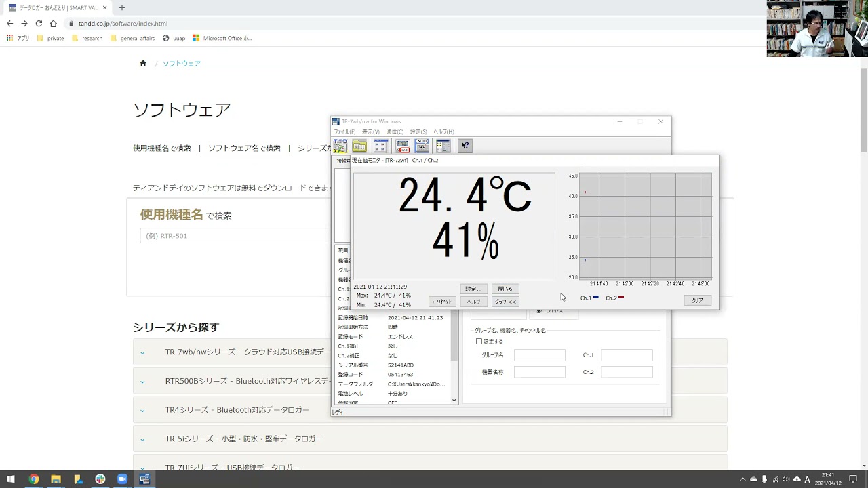Open the uuap bookmark

point(174,38)
